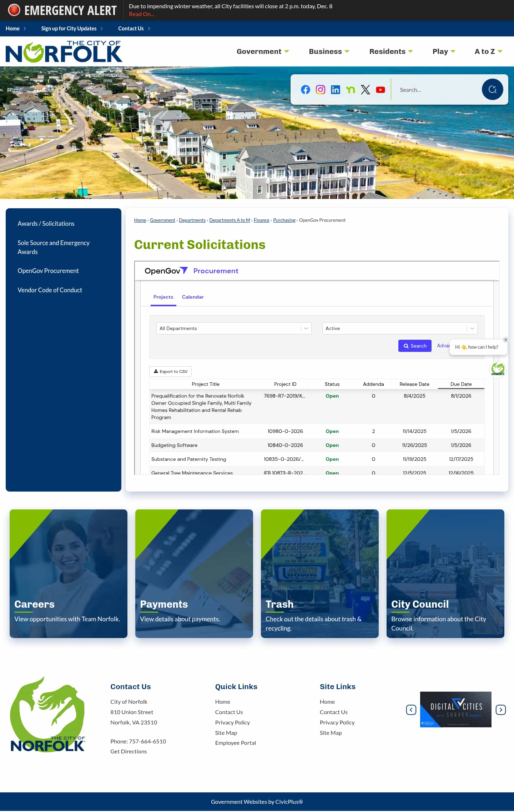The height and width of the screenshot is (812, 514).
Task: Click the City of Norfolk header logo
Action: 64,51
